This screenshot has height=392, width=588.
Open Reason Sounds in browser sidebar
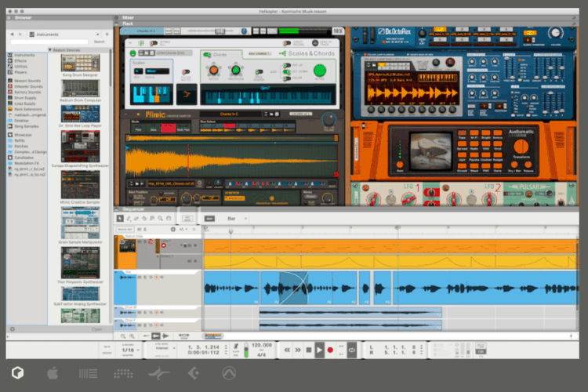click(27, 81)
